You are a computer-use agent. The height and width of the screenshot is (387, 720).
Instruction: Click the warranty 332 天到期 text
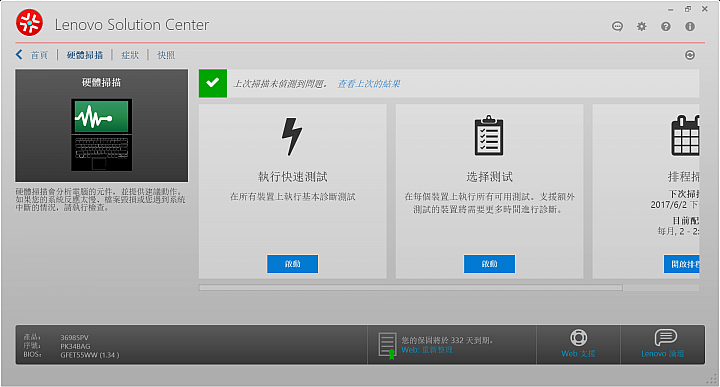pos(447,340)
